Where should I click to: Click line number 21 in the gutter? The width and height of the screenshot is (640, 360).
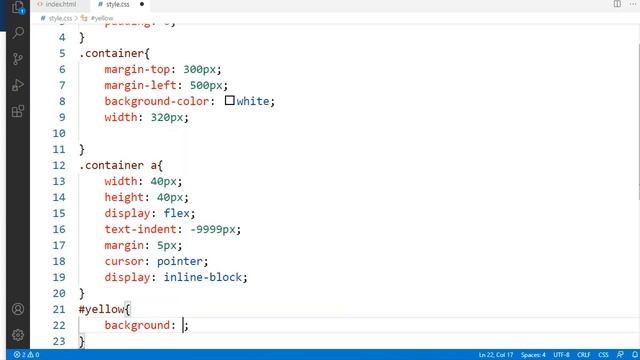tap(59, 309)
